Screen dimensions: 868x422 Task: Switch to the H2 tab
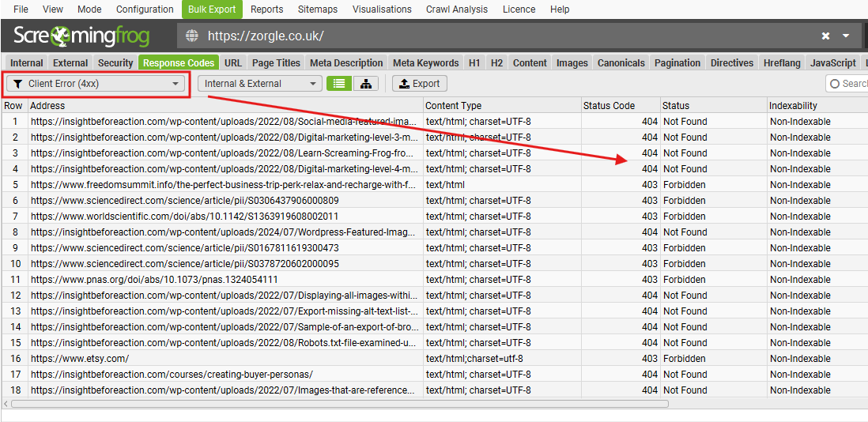(496, 62)
